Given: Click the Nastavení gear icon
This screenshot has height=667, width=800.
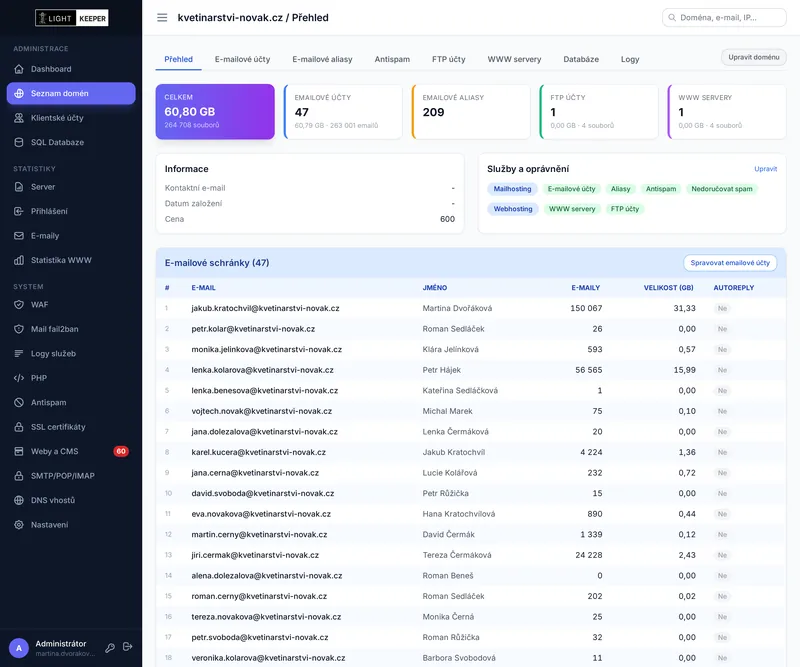Looking at the screenshot, I should click(x=19, y=525).
